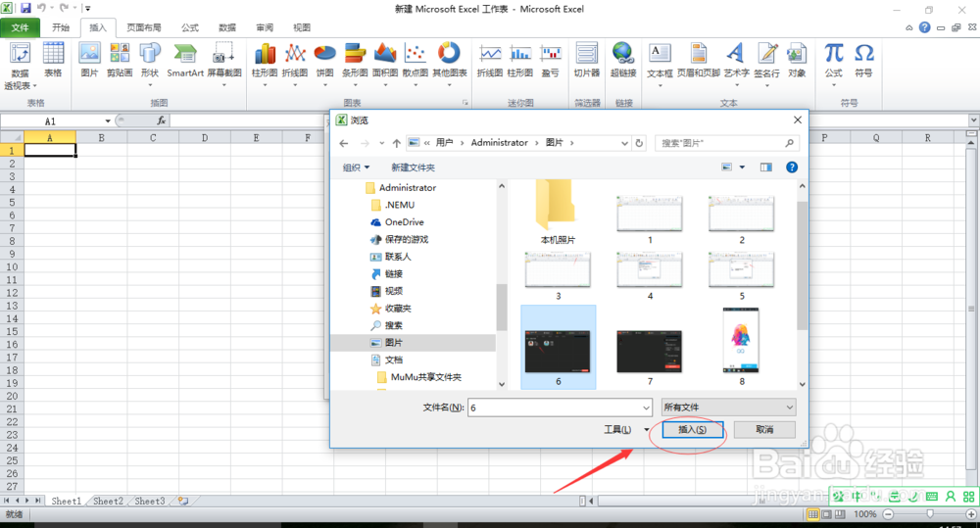This screenshot has height=528, width=980.
Task: Insert a Column chart
Action: coord(265,63)
